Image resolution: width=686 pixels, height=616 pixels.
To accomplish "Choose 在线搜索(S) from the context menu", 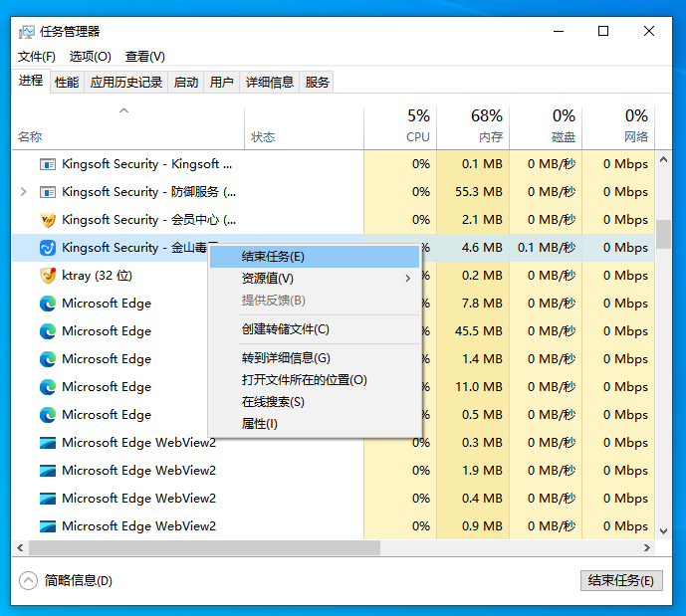I will tap(315, 402).
